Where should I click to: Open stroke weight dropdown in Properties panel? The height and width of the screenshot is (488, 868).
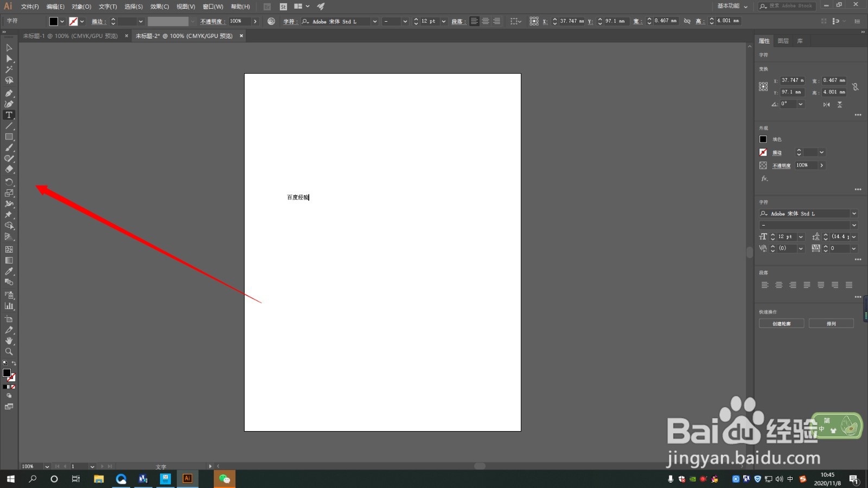[821, 152]
